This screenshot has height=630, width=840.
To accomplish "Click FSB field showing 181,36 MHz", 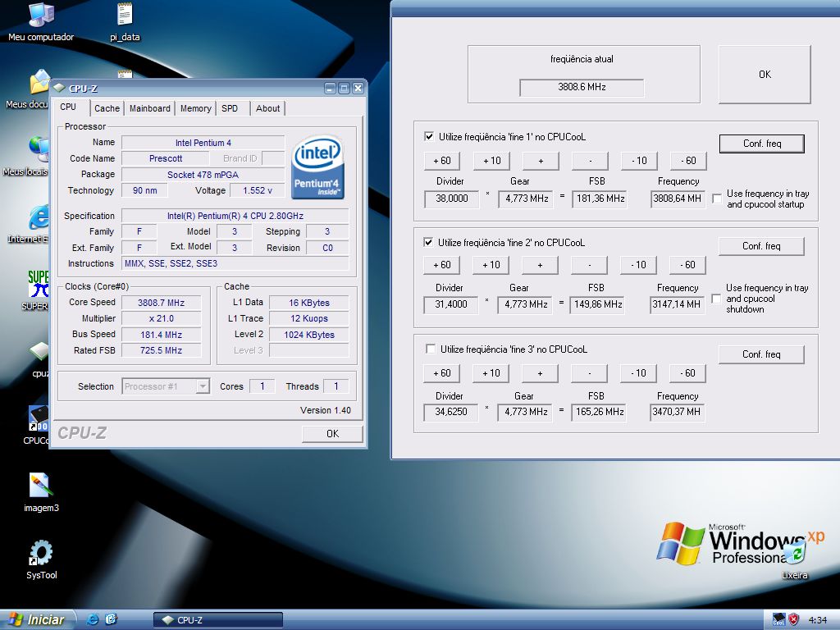I will coord(600,199).
